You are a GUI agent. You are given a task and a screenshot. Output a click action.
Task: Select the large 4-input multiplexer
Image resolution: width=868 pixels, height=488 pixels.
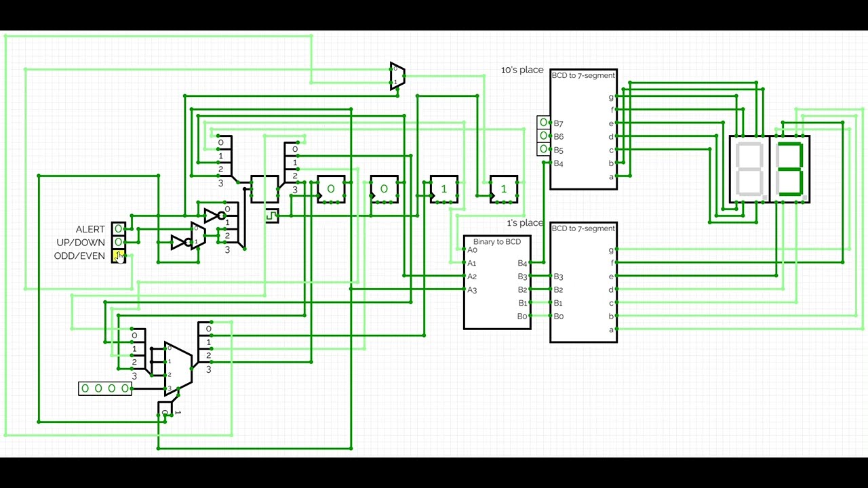178,369
